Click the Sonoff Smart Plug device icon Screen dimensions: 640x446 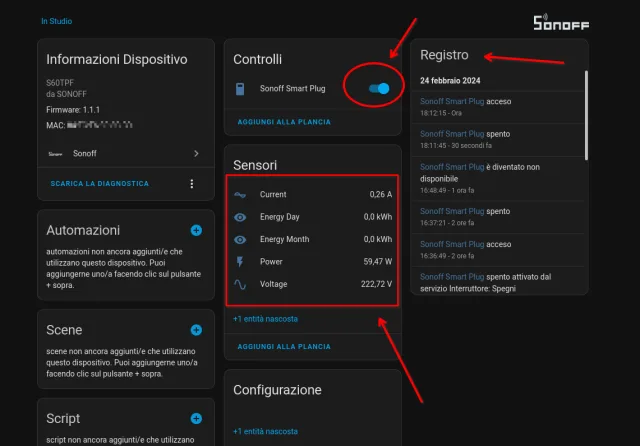click(240, 89)
